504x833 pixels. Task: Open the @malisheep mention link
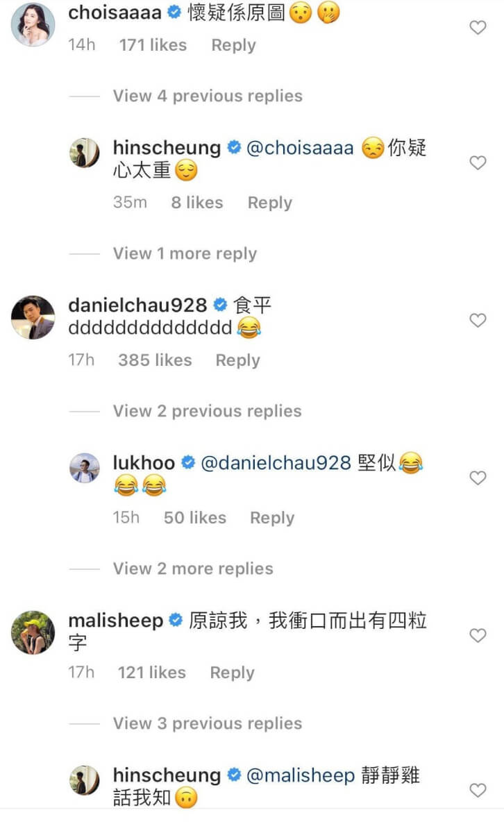301,775
